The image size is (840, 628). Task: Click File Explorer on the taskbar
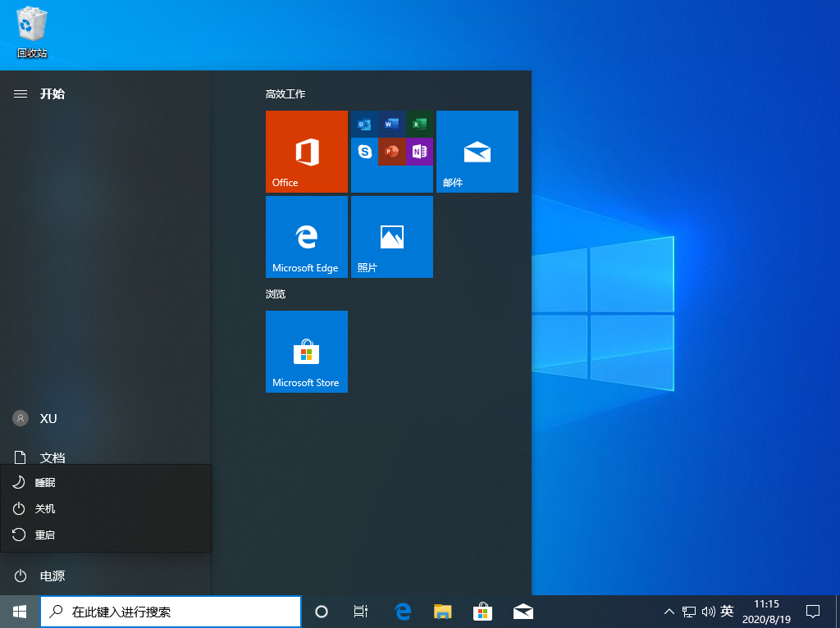tap(443, 612)
